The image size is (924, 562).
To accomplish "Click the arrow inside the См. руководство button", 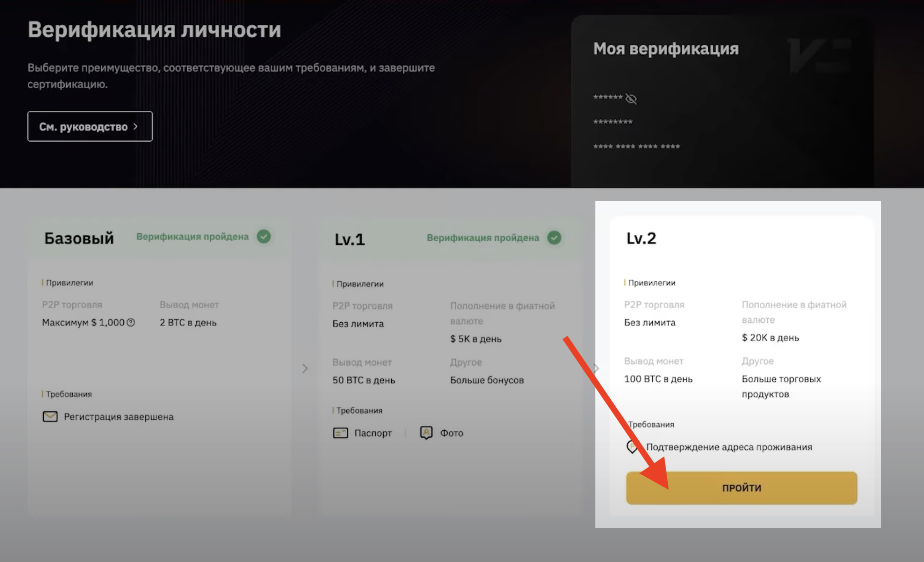I will [135, 126].
